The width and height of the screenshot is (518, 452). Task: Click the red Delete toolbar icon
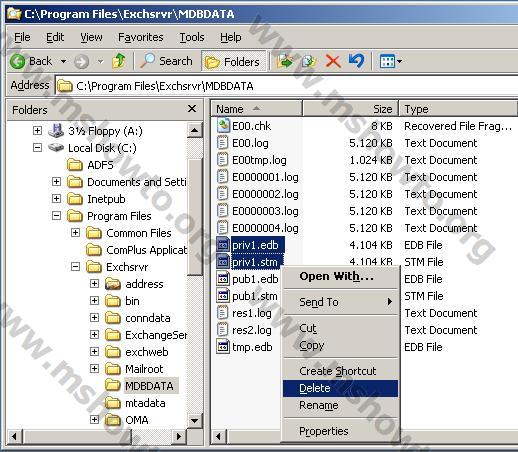click(x=333, y=61)
